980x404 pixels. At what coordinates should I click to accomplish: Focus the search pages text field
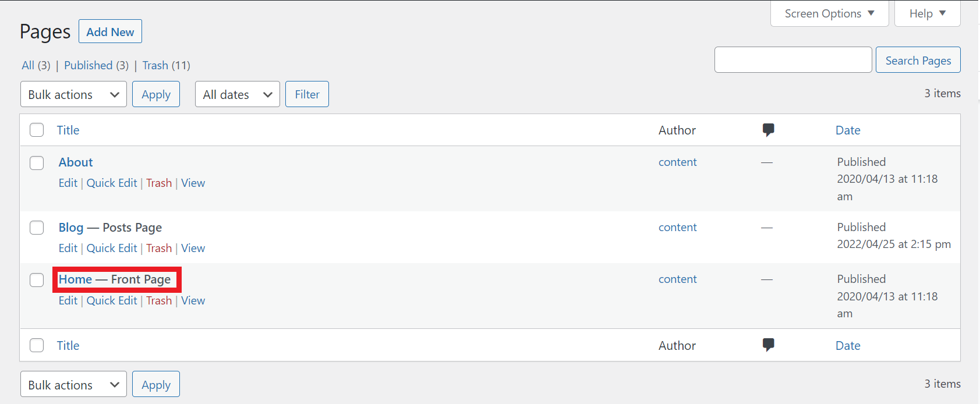pyautogui.click(x=793, y=60)
